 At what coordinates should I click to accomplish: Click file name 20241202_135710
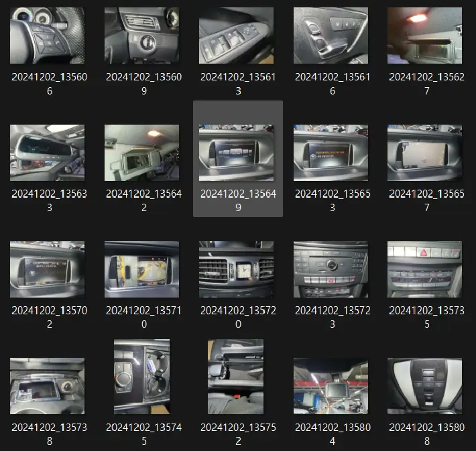point(144,318)
